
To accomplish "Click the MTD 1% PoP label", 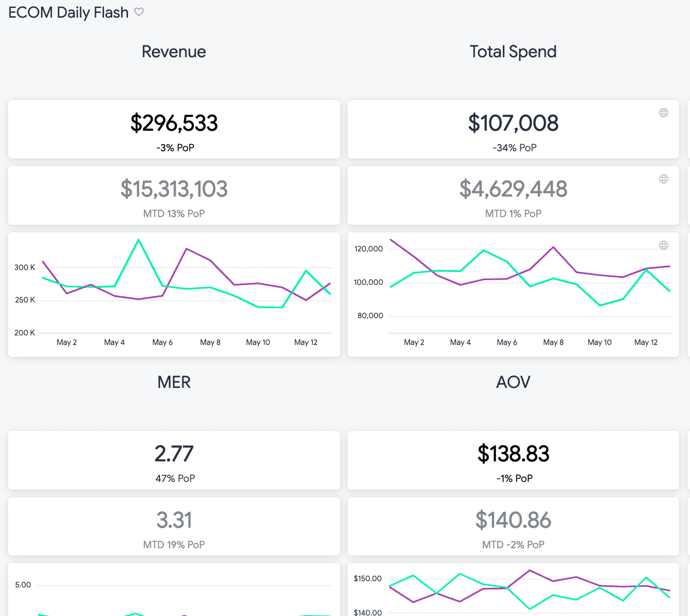I will click(513, 214).
